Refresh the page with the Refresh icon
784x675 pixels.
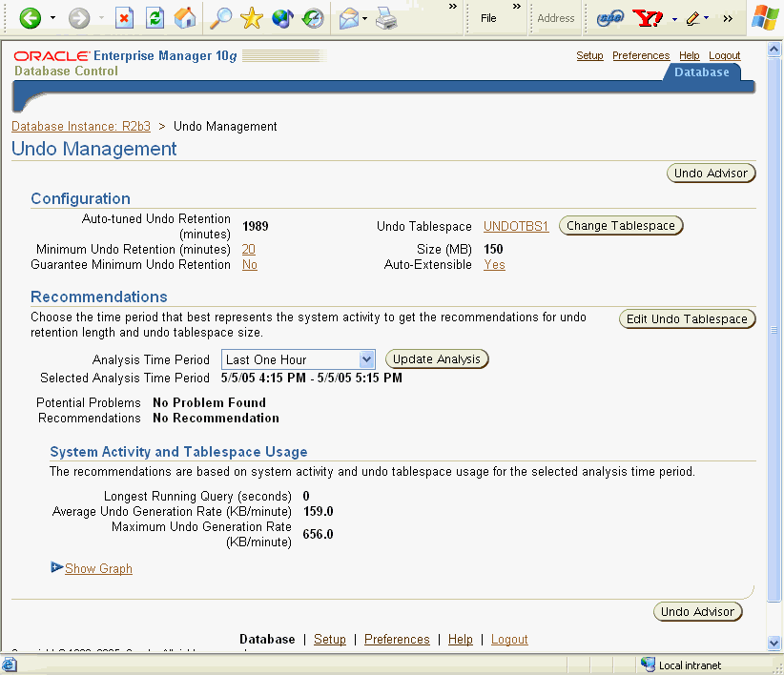[155, 18]
